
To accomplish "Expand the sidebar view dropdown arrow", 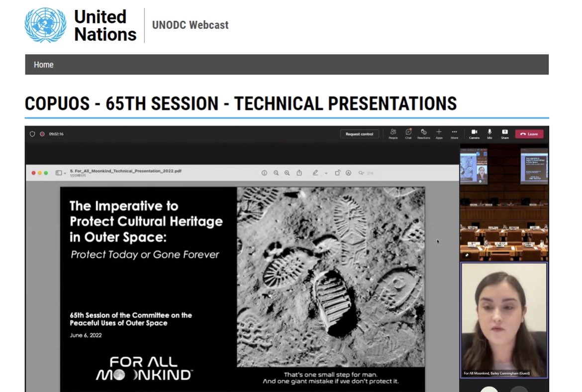I will click(x=65, y=173).
